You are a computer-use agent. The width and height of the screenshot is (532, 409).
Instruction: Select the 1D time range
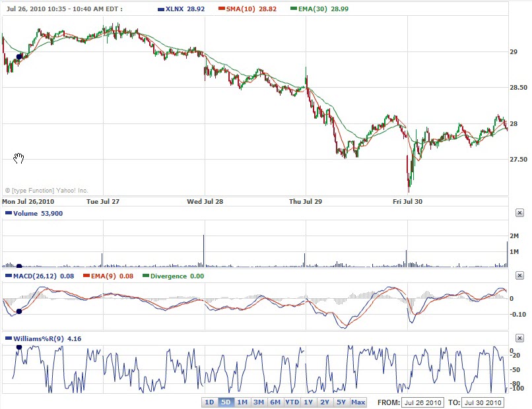(x=209, y=402)
